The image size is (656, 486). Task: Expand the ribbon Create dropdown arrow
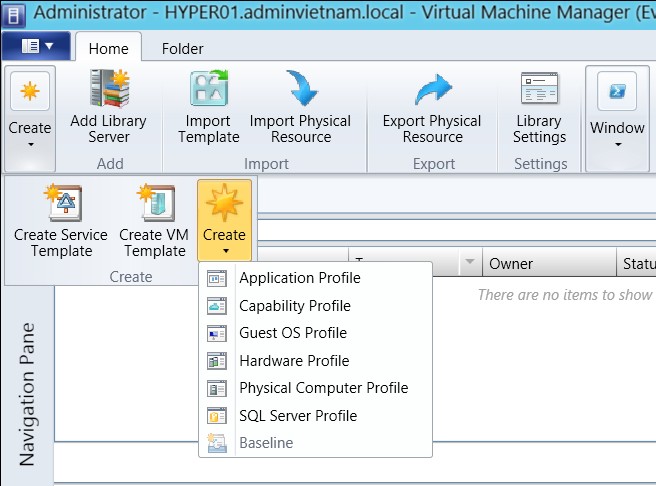click(31, 145)
